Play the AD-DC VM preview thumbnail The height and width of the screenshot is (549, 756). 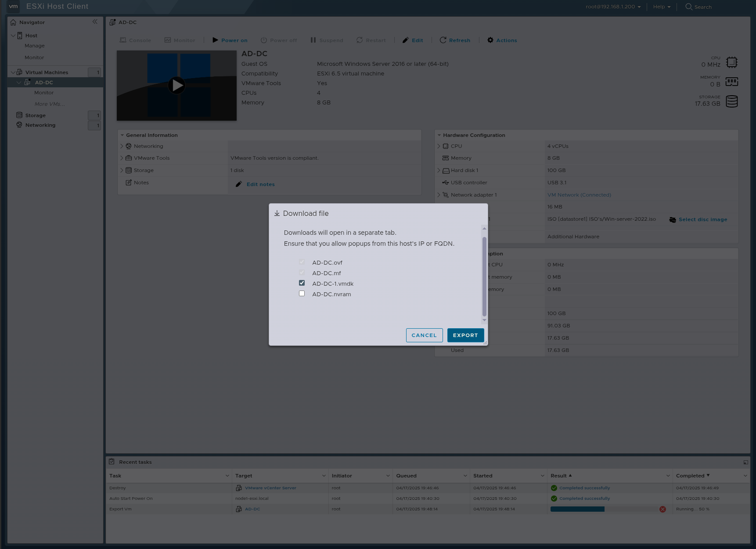click(x=176, y=86)
